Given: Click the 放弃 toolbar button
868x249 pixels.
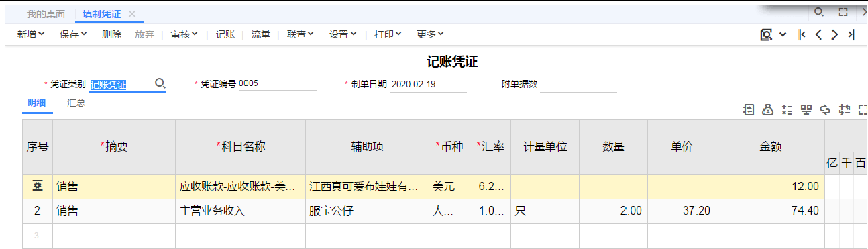Looking at the screenshot, I should coord(144,34).
